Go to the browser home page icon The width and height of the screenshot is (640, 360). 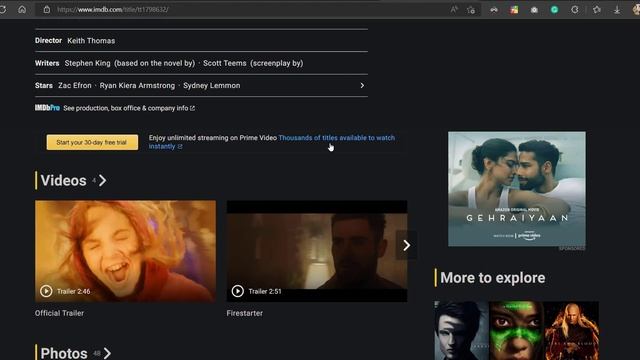pos(22,9)
